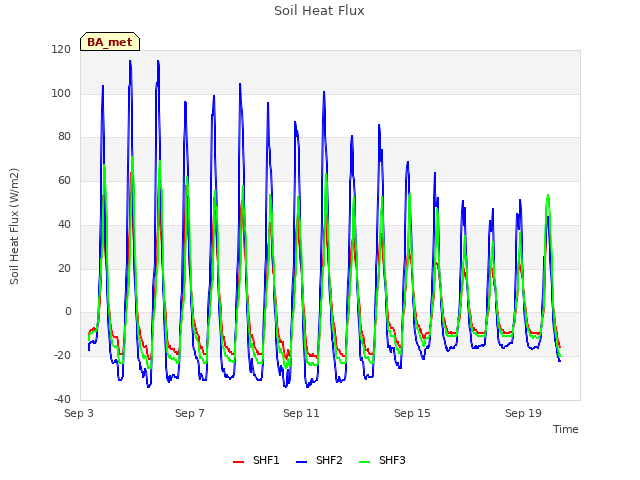The width and height of the screenshot is (640, 480).
Task: Click the Sep 11 x-axis tick label
Action: [x=301, y=413]
